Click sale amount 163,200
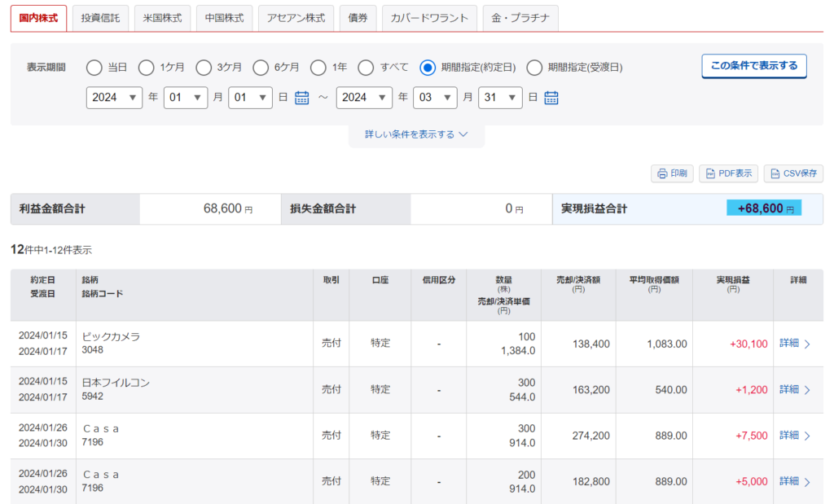 (591, 390)
